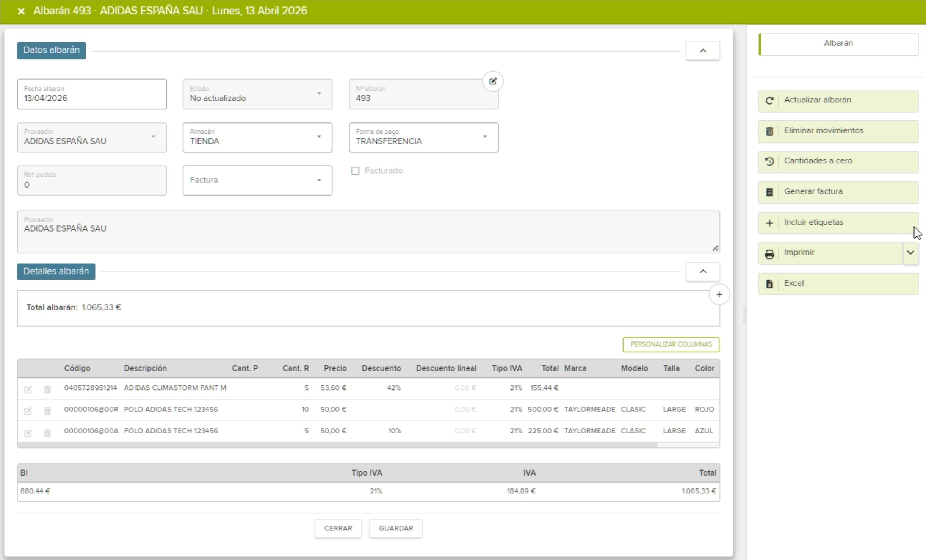Edit the 00000106@00R polo row

tap(28, 411)
